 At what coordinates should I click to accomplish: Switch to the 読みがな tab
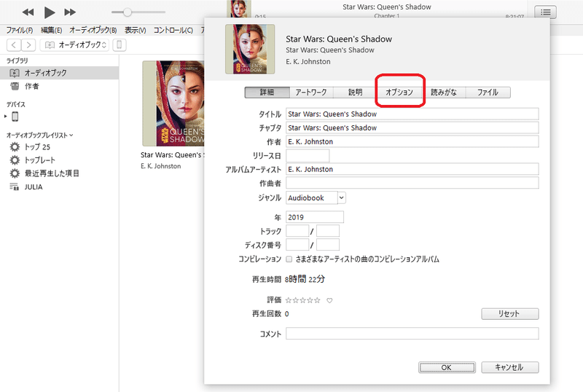(x=444, y=93)
